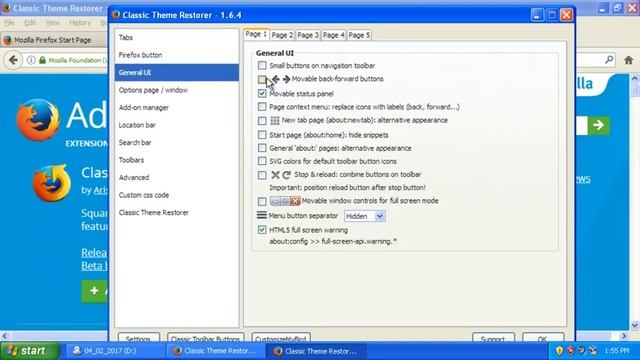640x360 pixels.
Task: Switch to Page 4 tab
Action: pos(333,35)
